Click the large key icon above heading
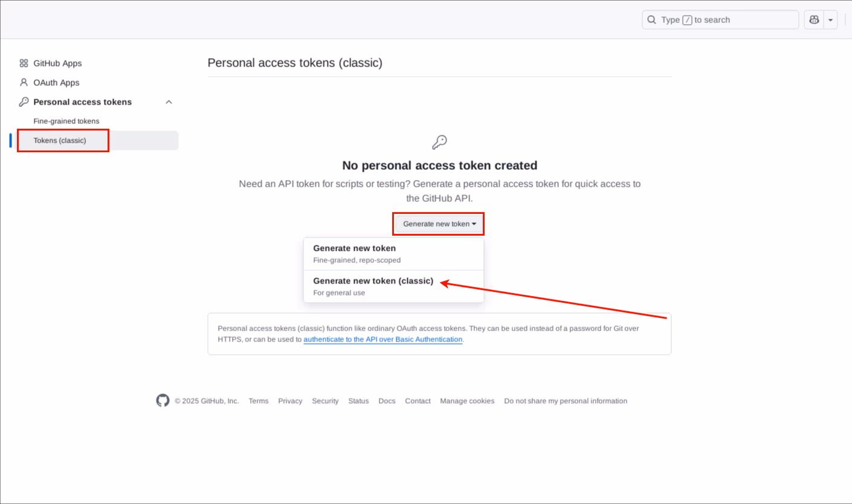This screenshot has width=852, height=504. [439, 143]
